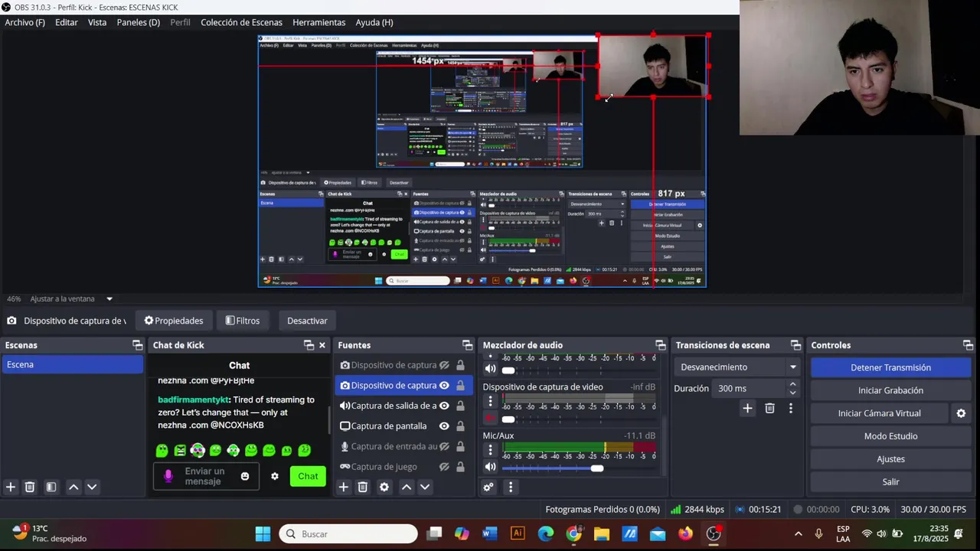The height and width of the screenshot is (551, 980).
Task: Enable Modo Estudio
Action: tap(890, 436)
